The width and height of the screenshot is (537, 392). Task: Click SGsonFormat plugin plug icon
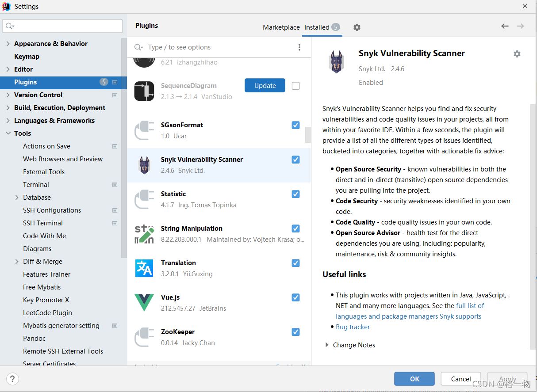tap(144, 130)
